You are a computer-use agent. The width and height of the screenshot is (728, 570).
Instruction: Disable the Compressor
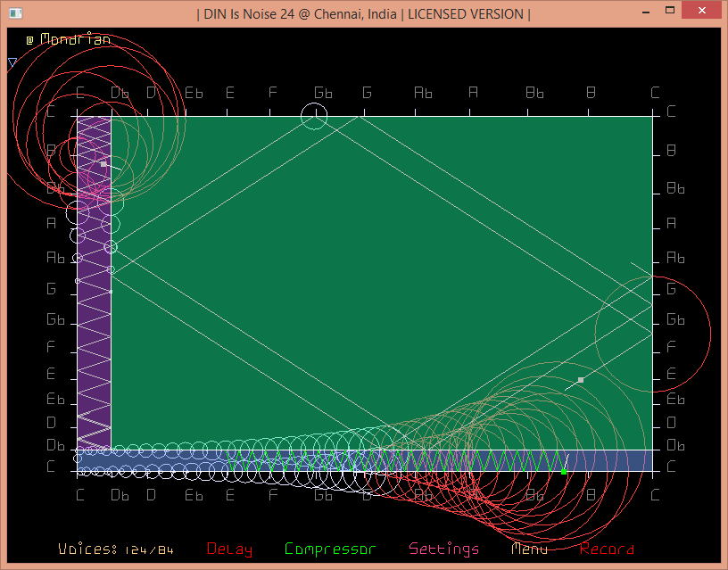pos(330,549)
